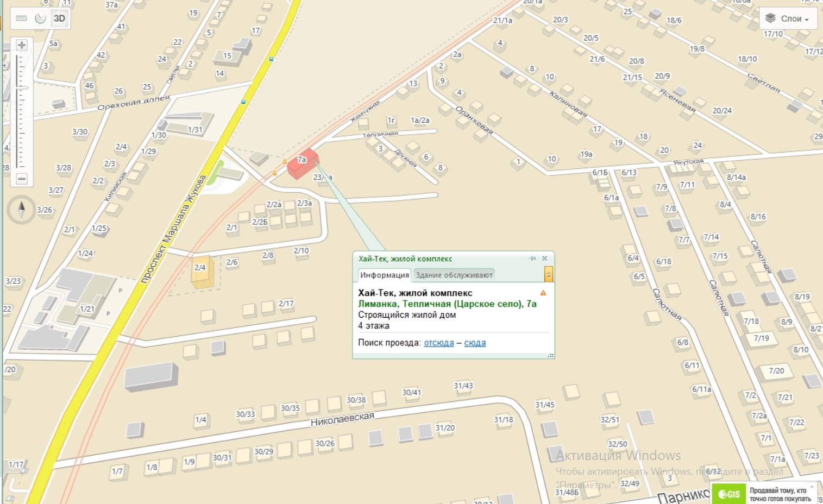Zoom in with the plus button
Viewport: 823px width, 504px height.
22,45
